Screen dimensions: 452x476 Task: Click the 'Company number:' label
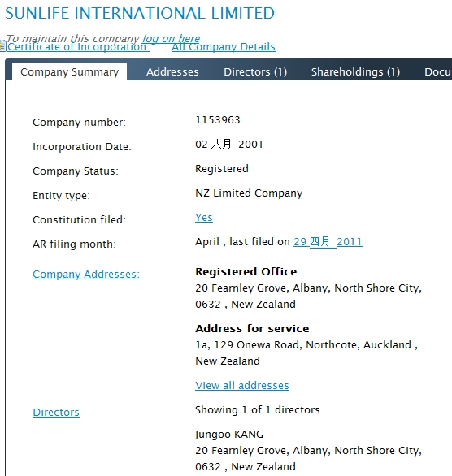(79, 123)
